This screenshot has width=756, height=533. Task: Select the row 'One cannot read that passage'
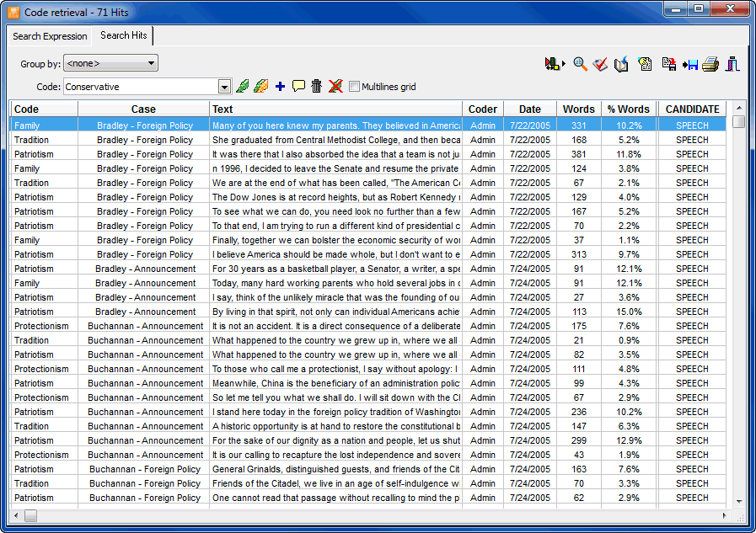(367, 498)
